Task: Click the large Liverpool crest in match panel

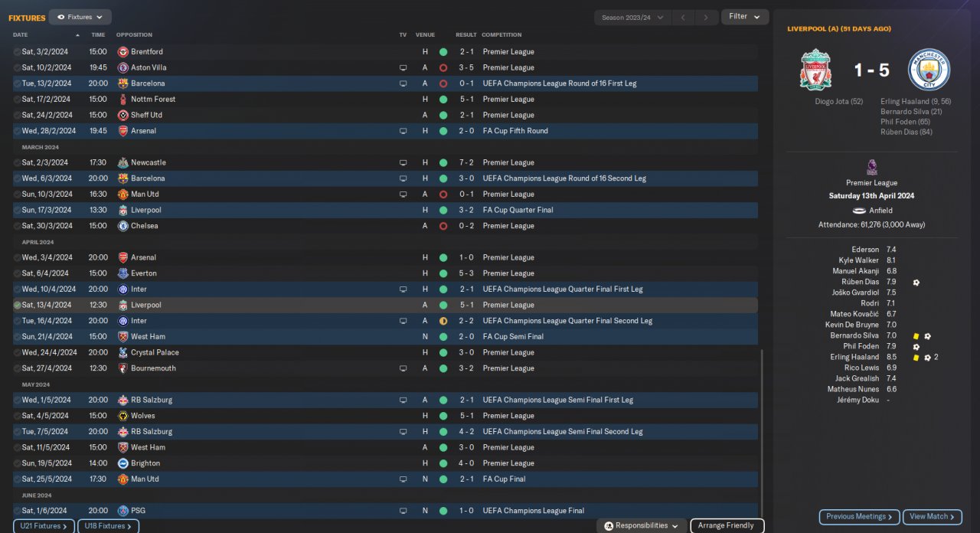Action: (815, 70)
